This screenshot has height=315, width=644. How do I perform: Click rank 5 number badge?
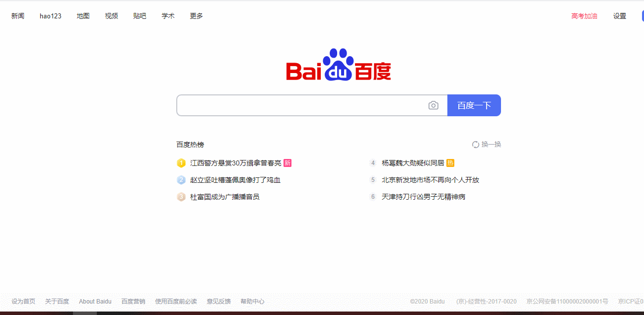pyautogui.click(x=373, y=180)
